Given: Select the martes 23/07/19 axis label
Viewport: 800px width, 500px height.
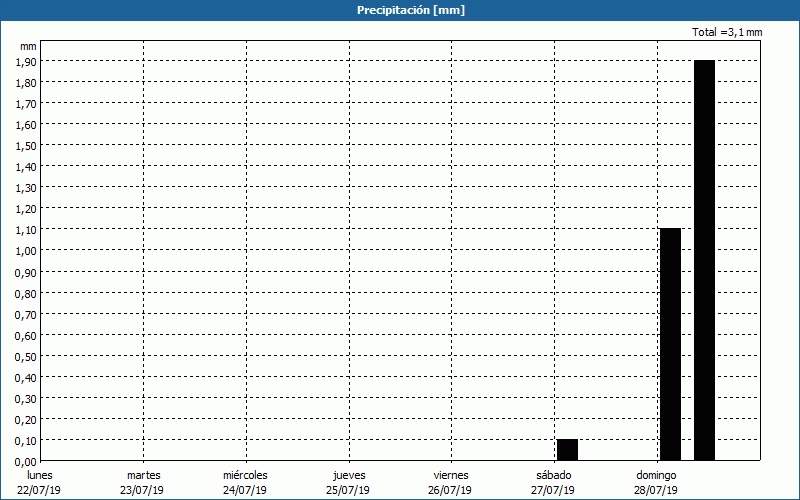Looking at the screenshot, I should [x=143, y=483].
